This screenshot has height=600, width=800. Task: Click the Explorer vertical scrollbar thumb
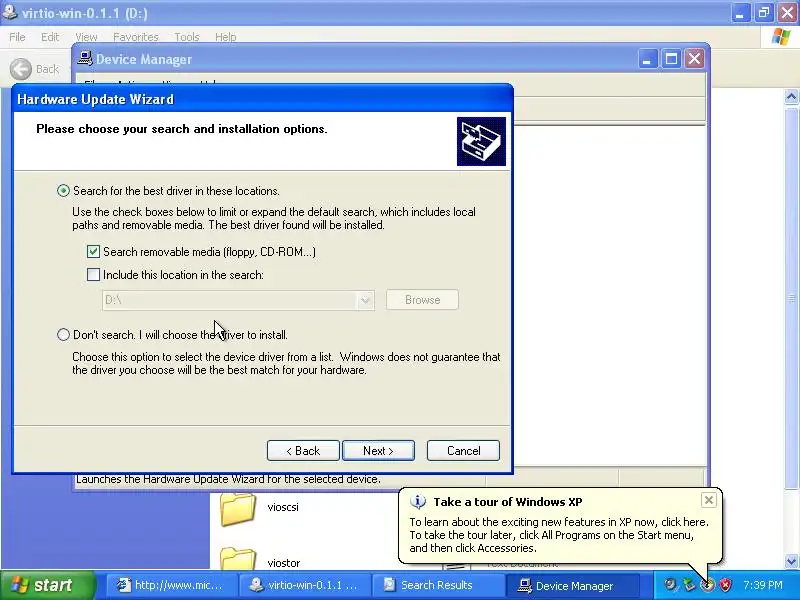(x=792, y=298)
